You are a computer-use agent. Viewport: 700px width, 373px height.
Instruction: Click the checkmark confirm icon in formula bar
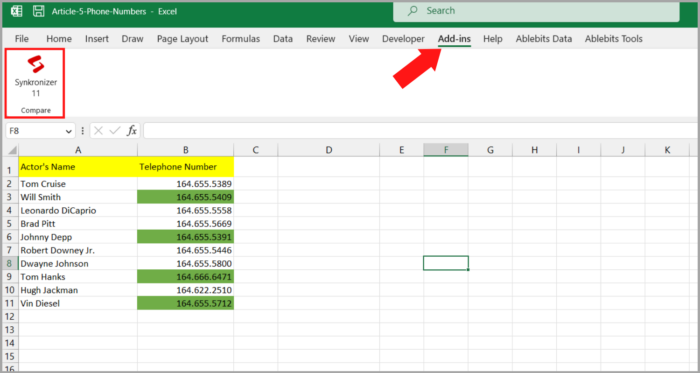click(x=115, y=131)
